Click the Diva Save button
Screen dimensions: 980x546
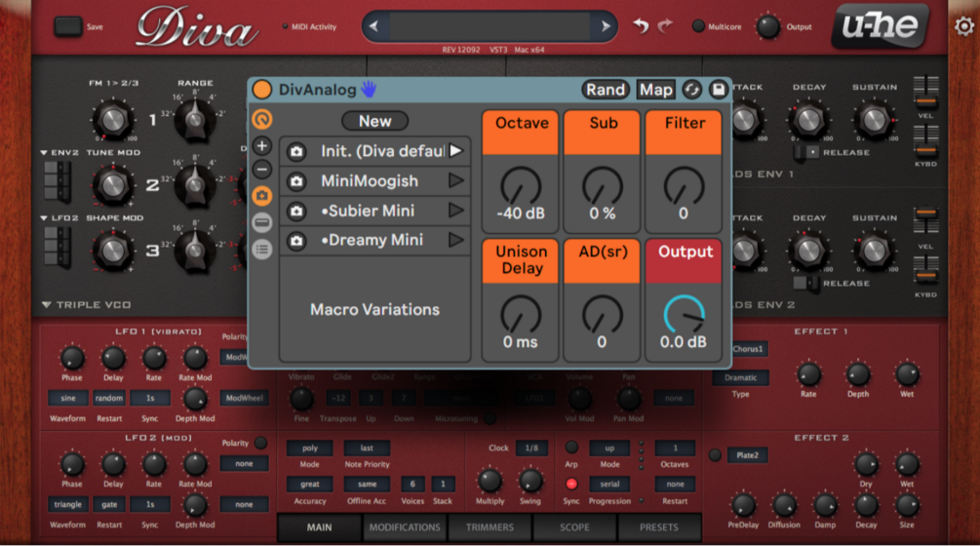(68, 26)
